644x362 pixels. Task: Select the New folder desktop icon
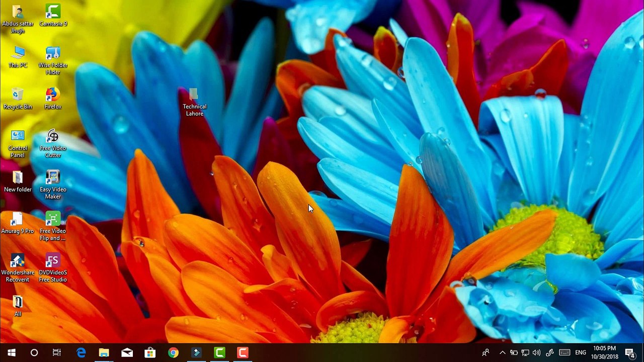tap(18, 181)
